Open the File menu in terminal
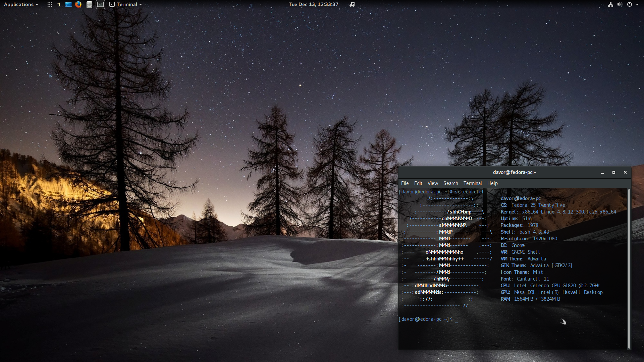 [x=405, y=183]
